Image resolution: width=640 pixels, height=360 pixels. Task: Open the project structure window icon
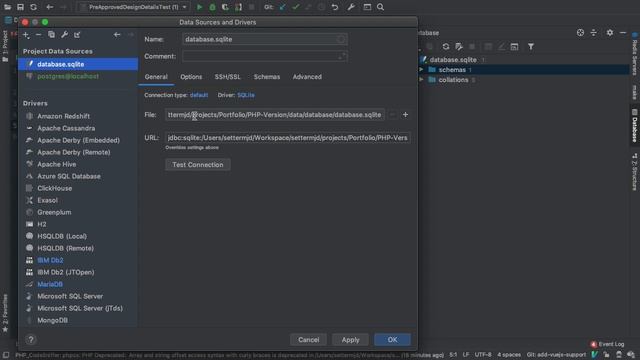click(367, 7)
